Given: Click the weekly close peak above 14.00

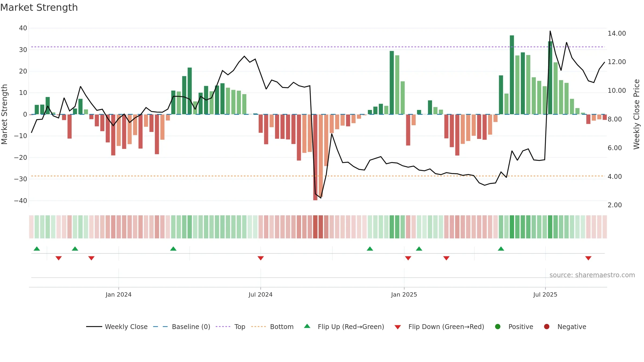Looking at the screenshot, I should [550, 31].
